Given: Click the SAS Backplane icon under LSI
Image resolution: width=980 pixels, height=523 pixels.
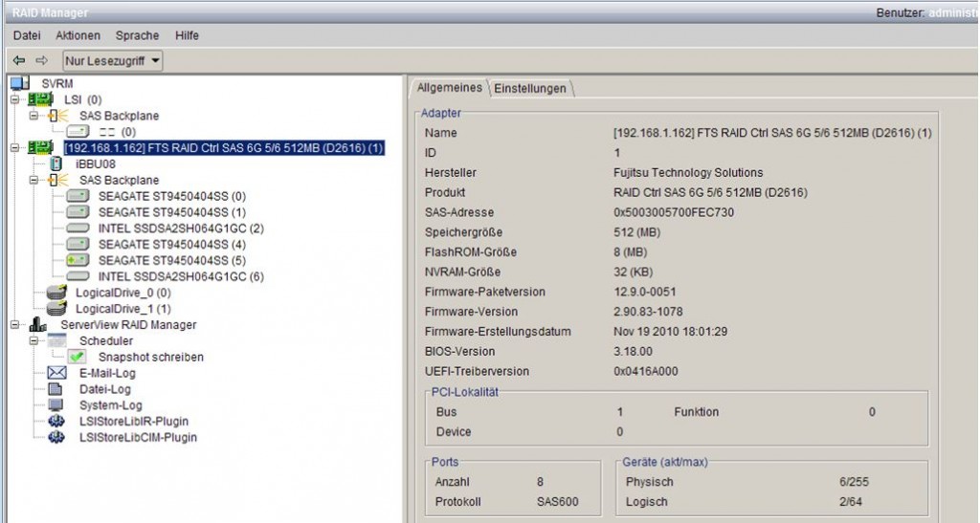Looking at the screenshot, I should tap(58, 116).
